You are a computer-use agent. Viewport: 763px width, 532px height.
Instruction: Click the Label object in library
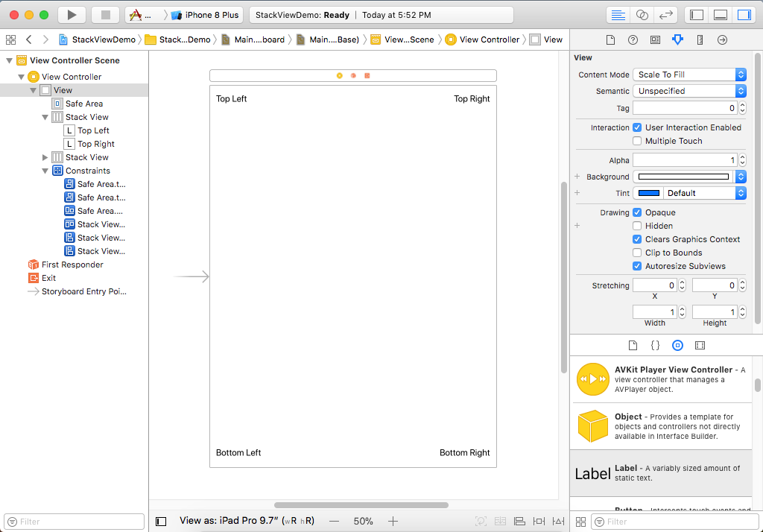tap(661, 473)
